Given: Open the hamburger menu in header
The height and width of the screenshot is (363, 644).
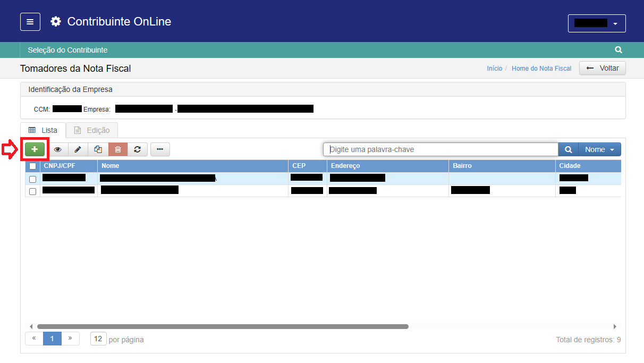Looking at the screenshot, I should [30, 22].
